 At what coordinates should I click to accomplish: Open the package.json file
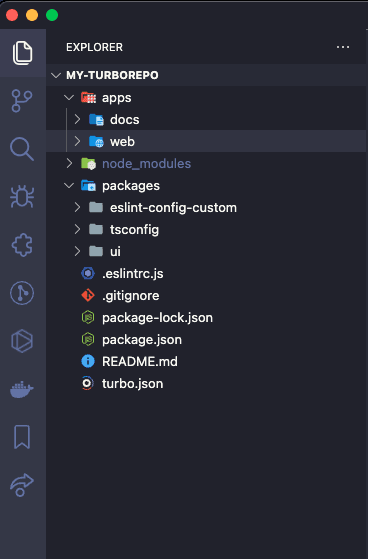click(x=142, y=340)
